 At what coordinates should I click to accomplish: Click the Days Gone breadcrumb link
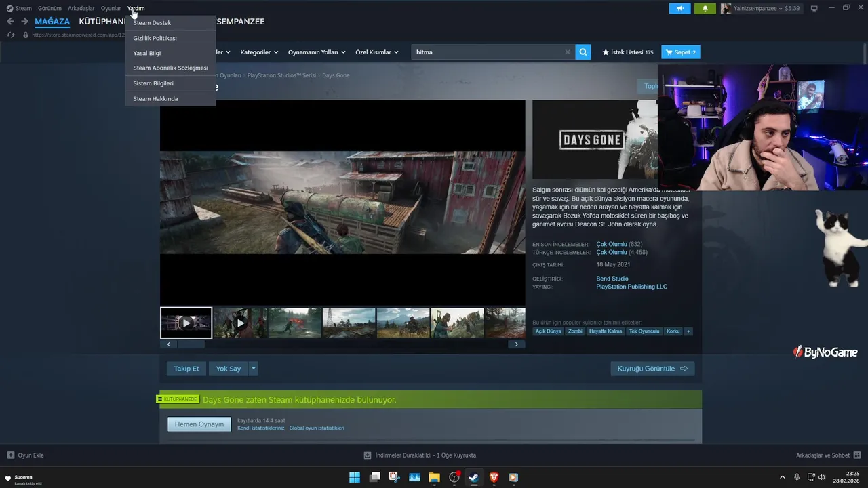click(336, 75)
